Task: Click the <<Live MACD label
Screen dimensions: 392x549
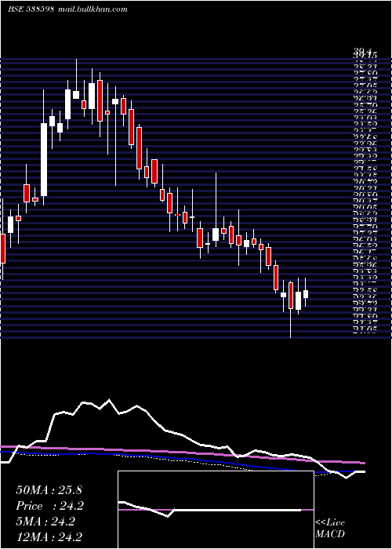Action: (x=330, y=529)
